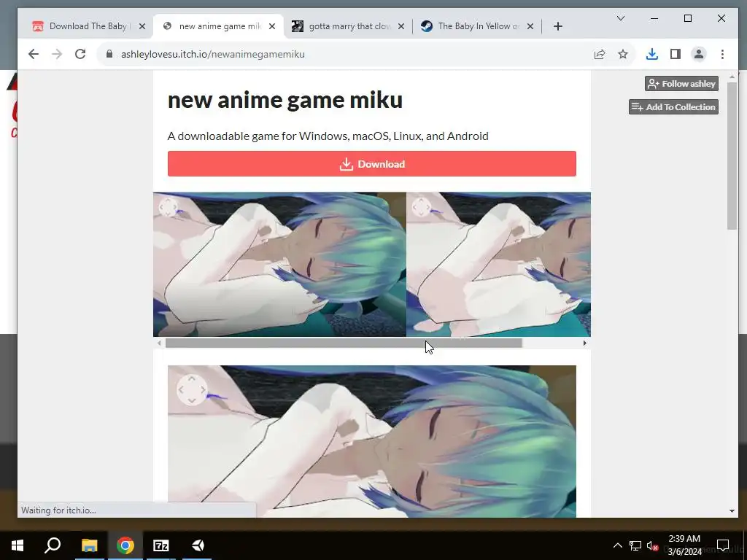747x560 pixels.
Task: Open the Windows Start menu
Action: coord(18,545)
